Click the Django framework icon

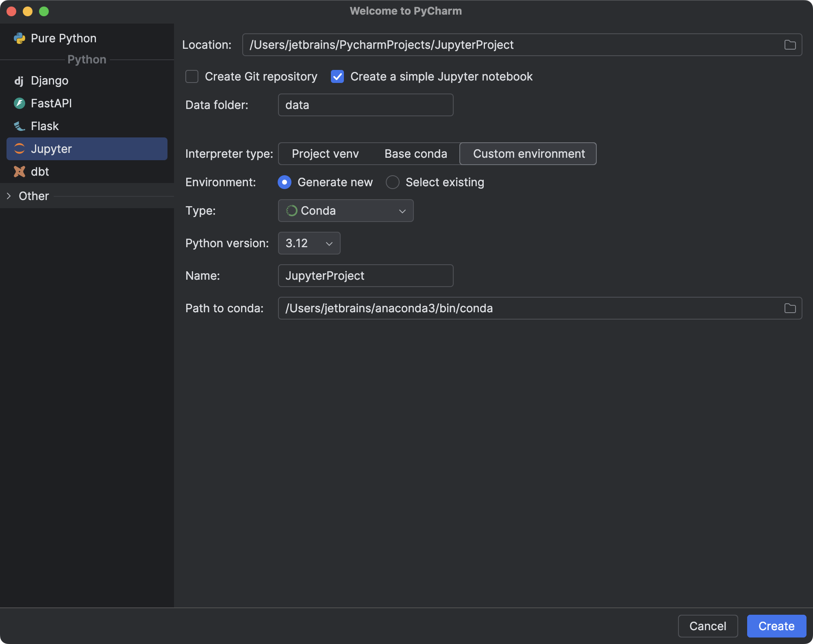point(19,80)
